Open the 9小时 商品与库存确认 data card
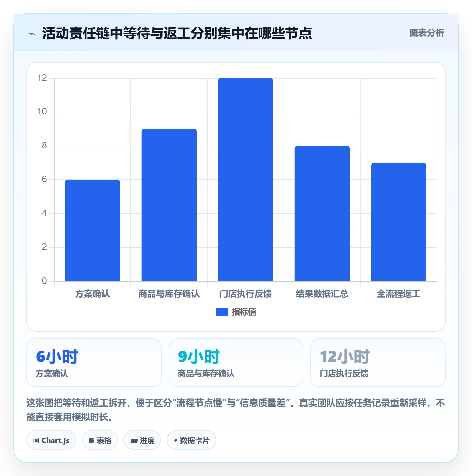Image resolution: width=472 pixels, height=476 pixels. tap(236, 363)
